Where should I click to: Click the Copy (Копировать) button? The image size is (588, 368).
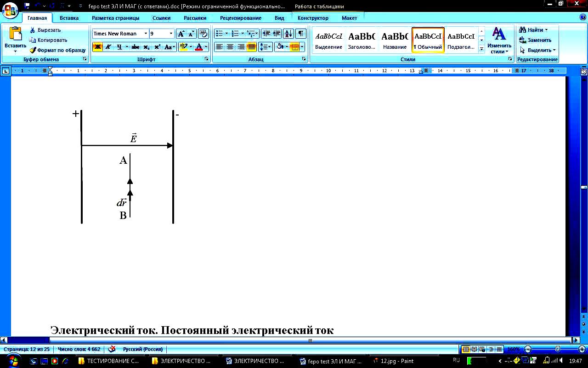point(48,40)
